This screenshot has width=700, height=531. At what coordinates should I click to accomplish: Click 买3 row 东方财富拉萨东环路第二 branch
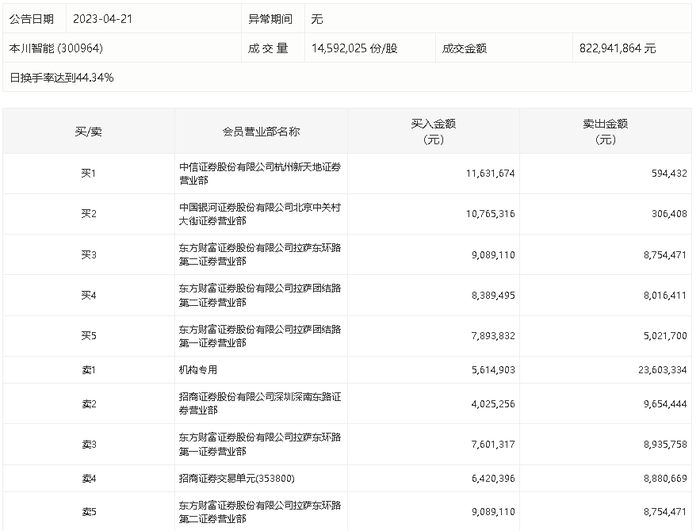click(x=260, y=255)
